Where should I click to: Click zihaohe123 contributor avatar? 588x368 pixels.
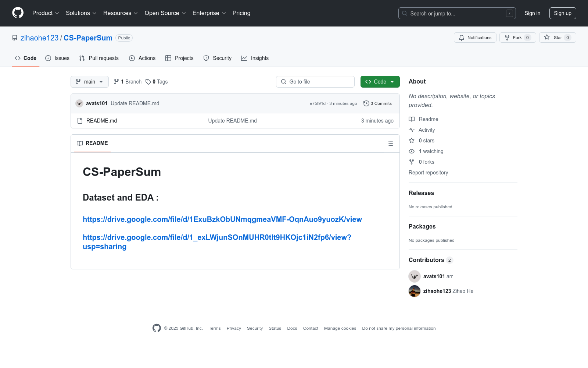(x=415, y=291)
